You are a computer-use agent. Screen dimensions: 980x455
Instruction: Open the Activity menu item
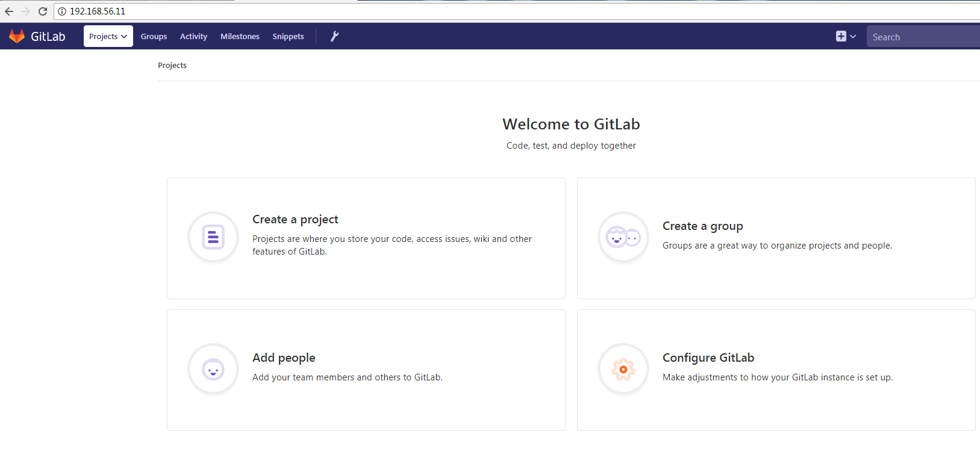point(193,36)
